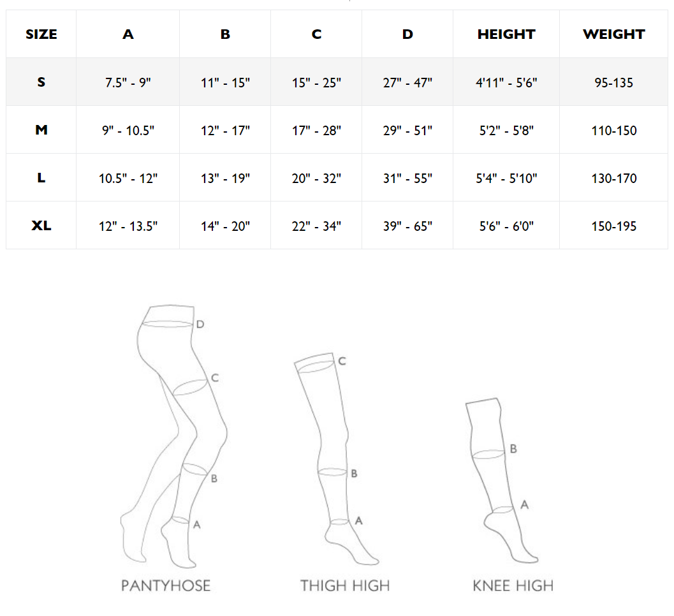Click the C label on thigh high diagram
This screenshot has width=674, height=616.
pyautogui.click(x=342, y=361)
